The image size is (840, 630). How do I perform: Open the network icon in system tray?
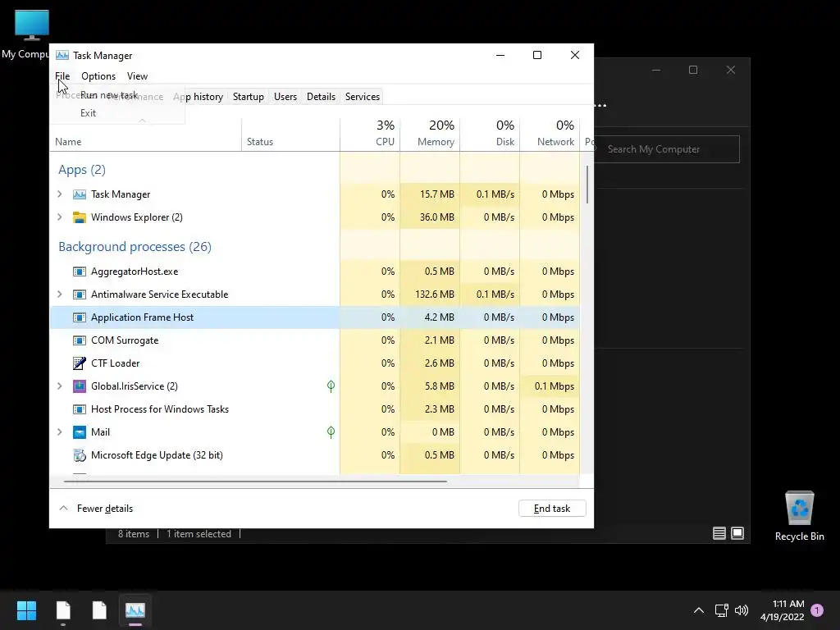(721, 610)
